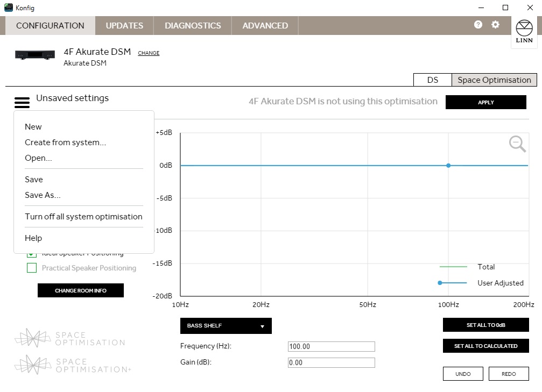Minimize the Konfig window

(x=481, y=8)
